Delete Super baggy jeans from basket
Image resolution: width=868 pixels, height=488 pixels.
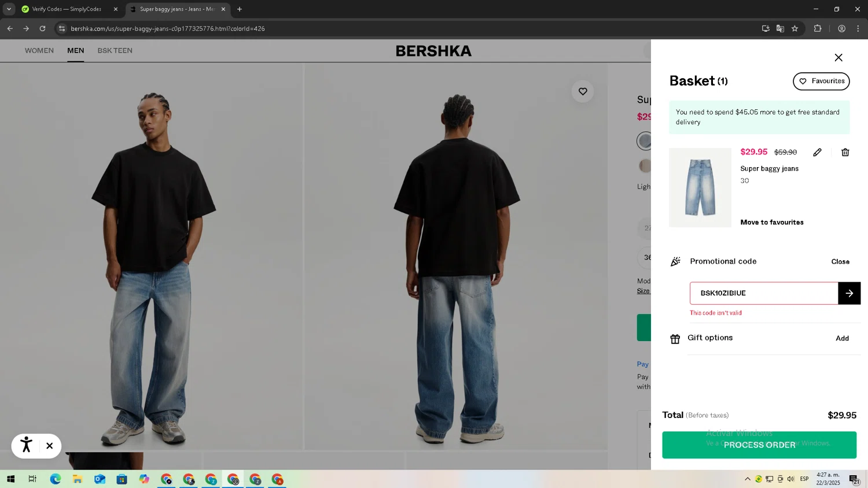(845, 152)
